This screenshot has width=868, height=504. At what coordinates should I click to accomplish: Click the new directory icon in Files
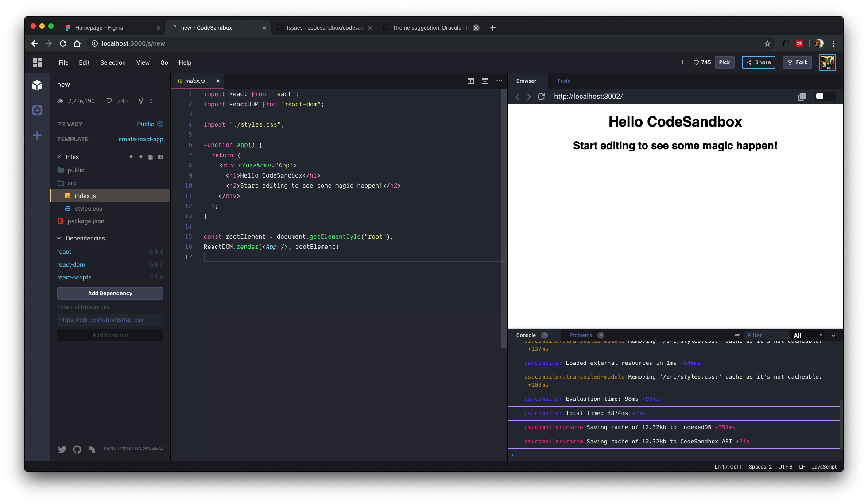coord(160,157)
